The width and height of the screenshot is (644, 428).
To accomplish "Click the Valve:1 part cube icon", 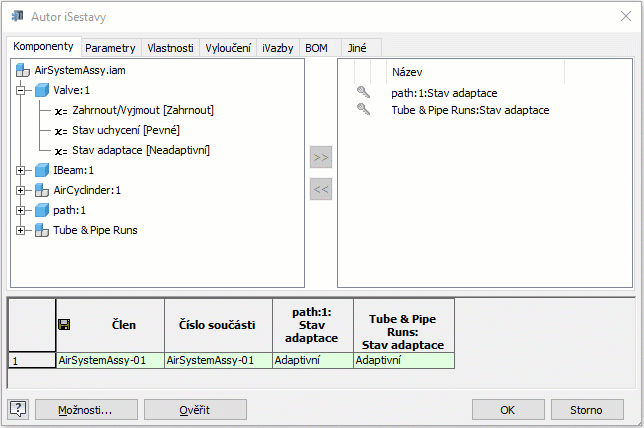I will 42,90.
